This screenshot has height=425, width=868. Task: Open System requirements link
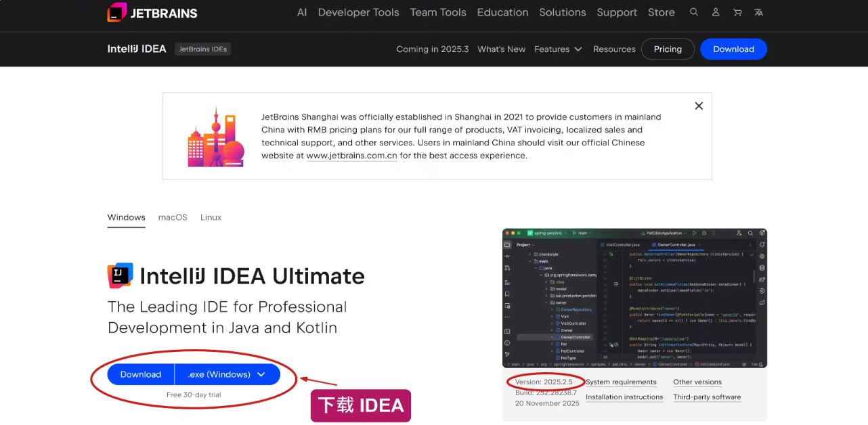coord(621,382)
